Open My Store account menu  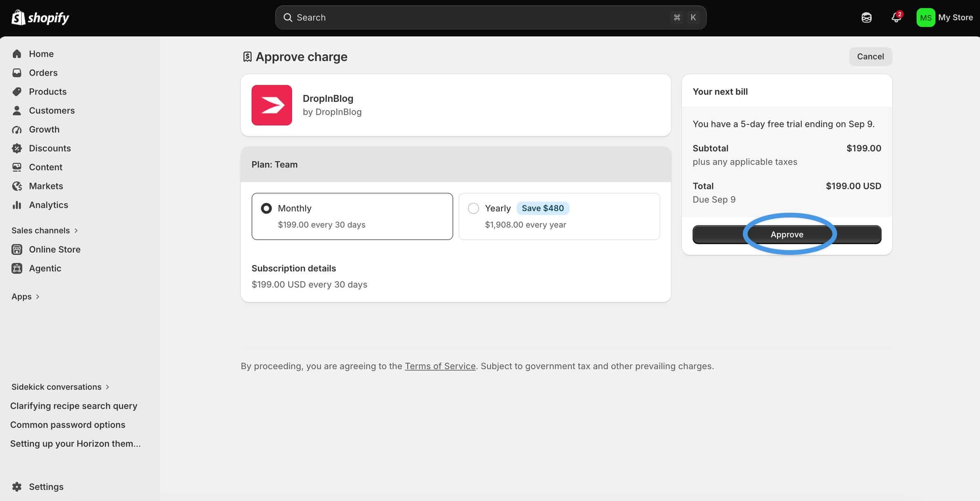(x=945, y=18)
